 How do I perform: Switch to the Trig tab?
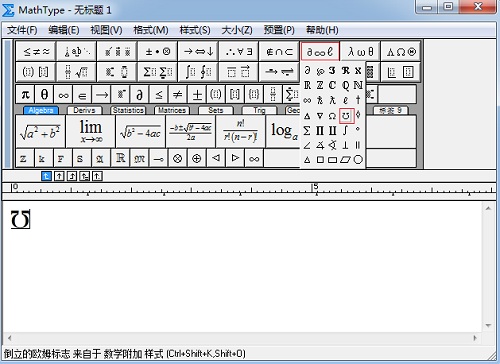(x=259, y=110)
